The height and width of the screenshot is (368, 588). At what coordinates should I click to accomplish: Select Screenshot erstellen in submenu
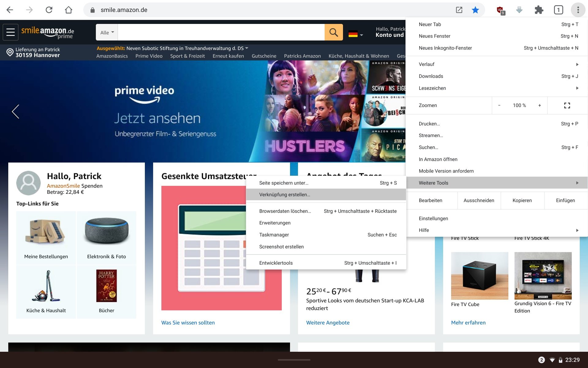[x=326, y=247]
